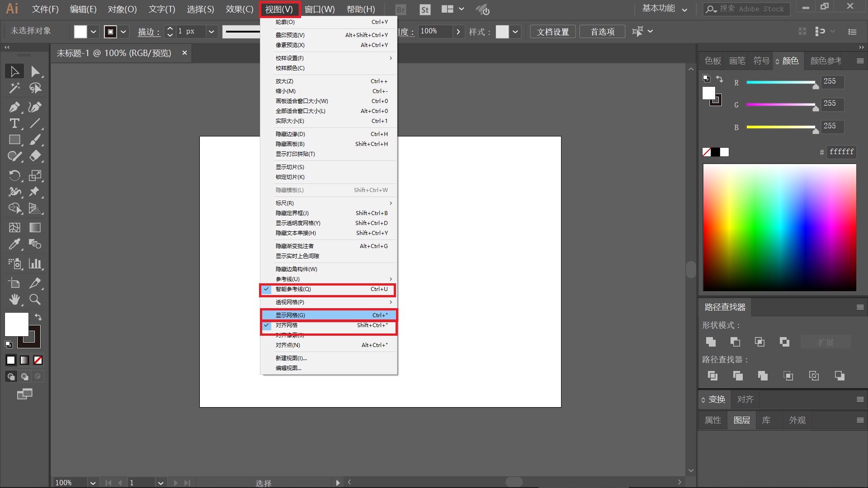Expand the 基本功能 workspace dropdown
Screen dimensions: 868x488
pos(684,9)
